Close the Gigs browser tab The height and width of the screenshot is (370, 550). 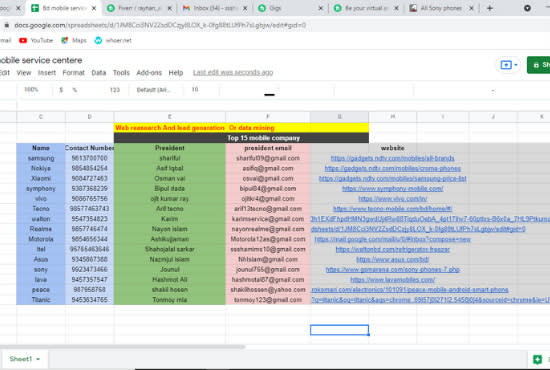321,8
